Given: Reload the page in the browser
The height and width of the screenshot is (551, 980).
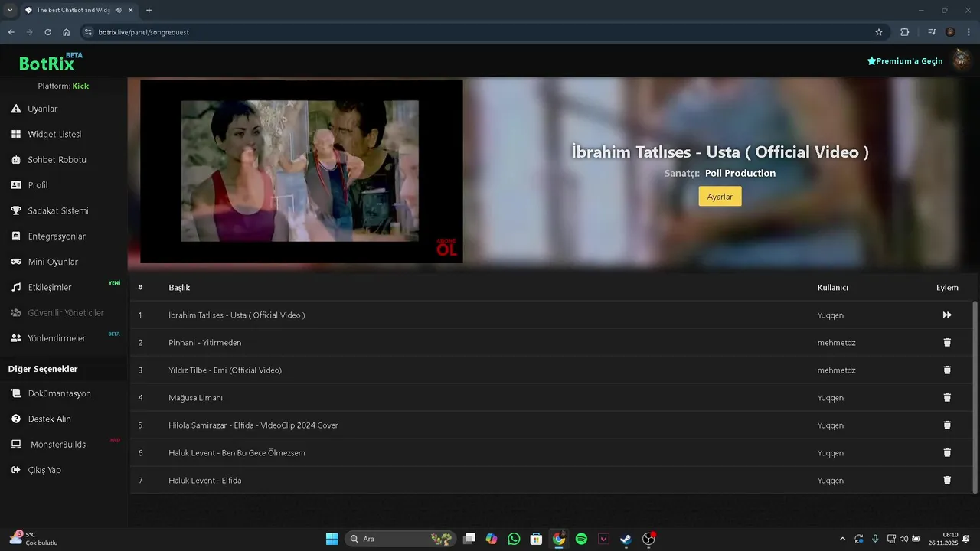Looking at the screenshot, I should [47, 32].
